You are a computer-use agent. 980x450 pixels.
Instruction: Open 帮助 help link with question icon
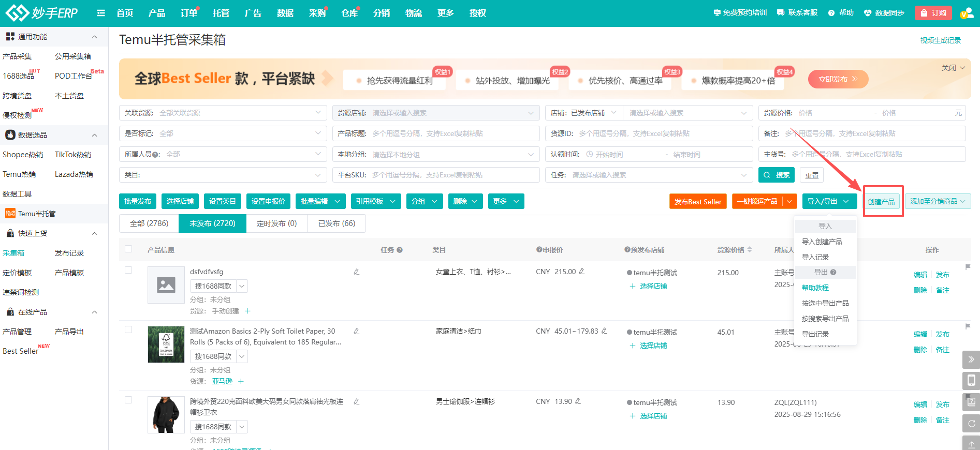click(x=841, y=13)
